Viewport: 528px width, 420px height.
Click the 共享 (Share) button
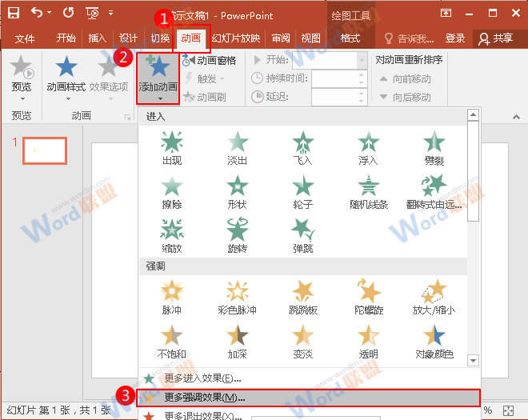click(x=496, y=38)
